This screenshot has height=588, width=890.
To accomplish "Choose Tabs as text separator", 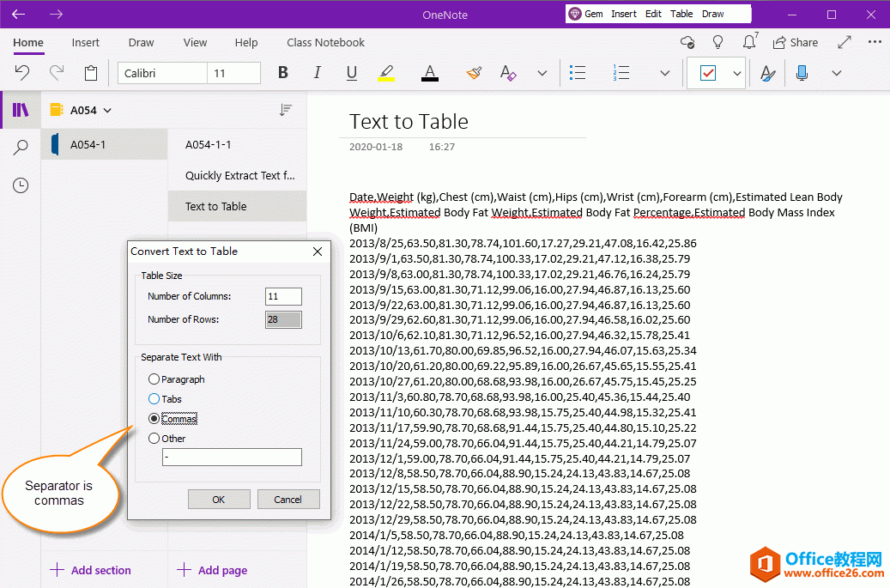I will (x=154, y=398).
